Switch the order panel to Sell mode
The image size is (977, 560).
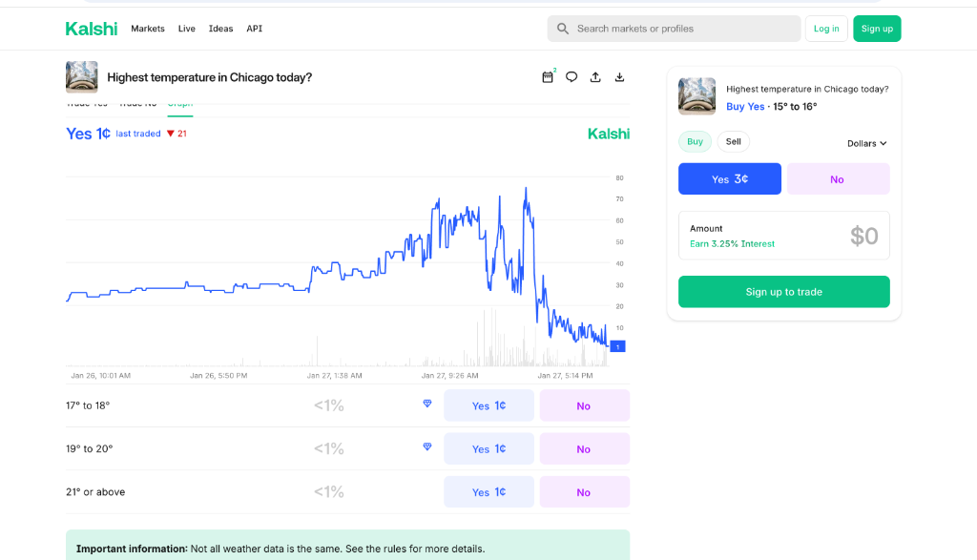point(733,140)
